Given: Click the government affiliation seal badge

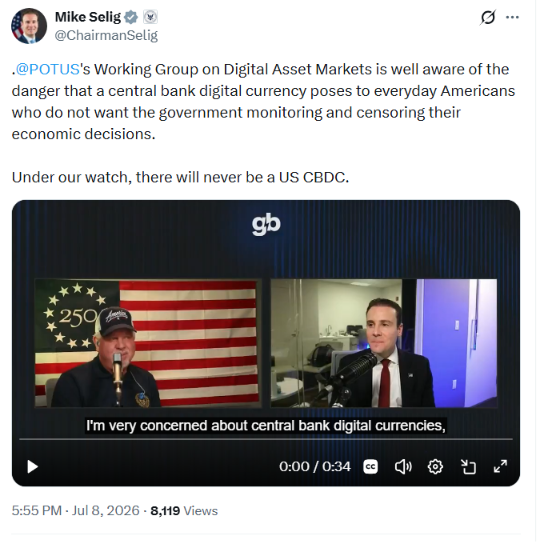Looking at the screenshot, I should [x=150, y=17].
